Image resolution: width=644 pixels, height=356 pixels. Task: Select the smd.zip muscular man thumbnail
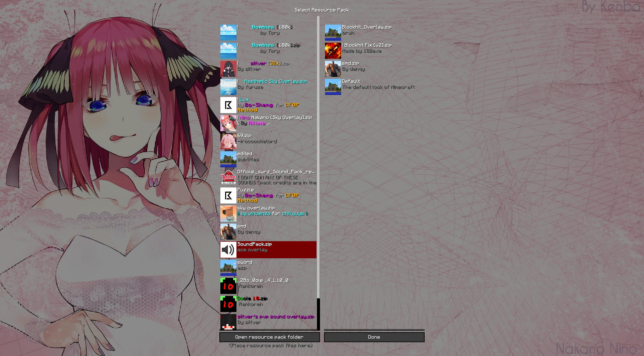[x=333, y=69]
